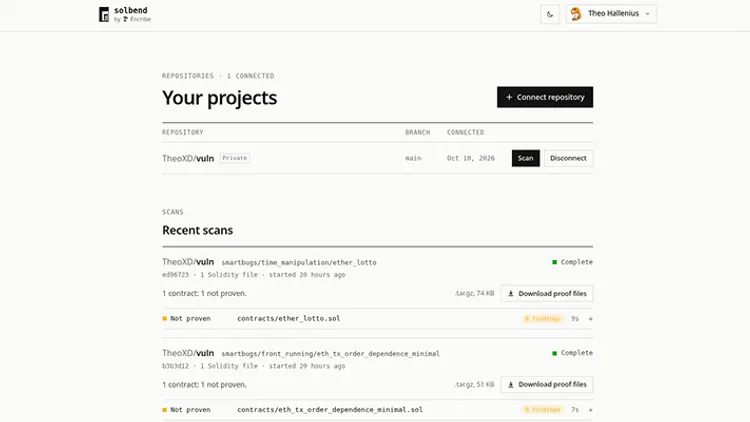This screenshot has height=422, width=750.
Task: Click '.tar.gz, 51 KB' file size label
Action: pyautogui.click(x=474, y=384)
